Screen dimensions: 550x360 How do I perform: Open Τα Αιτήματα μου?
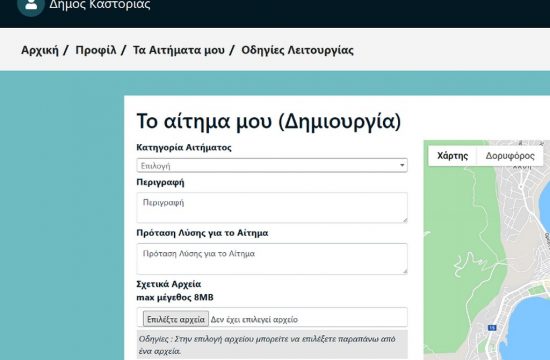(x=179, y=50)
